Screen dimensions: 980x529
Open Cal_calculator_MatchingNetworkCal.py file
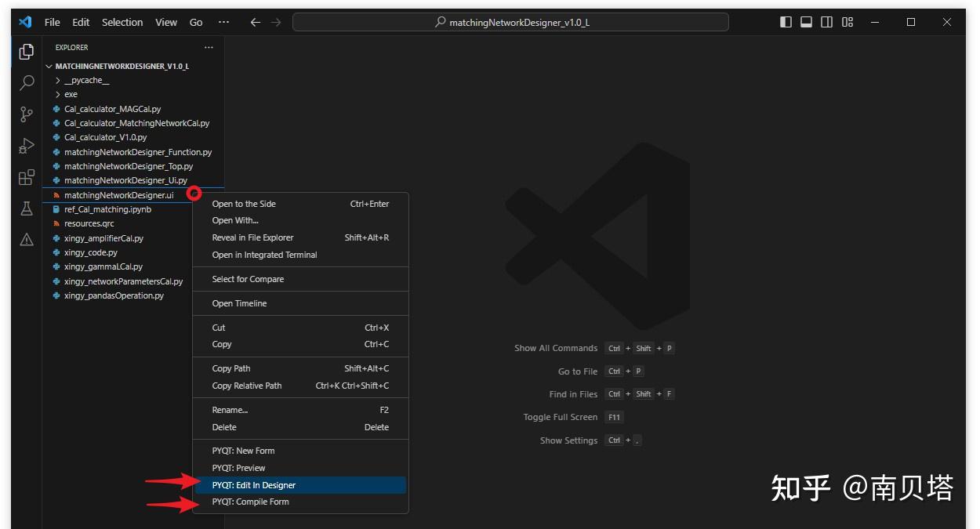pos(134,123)
